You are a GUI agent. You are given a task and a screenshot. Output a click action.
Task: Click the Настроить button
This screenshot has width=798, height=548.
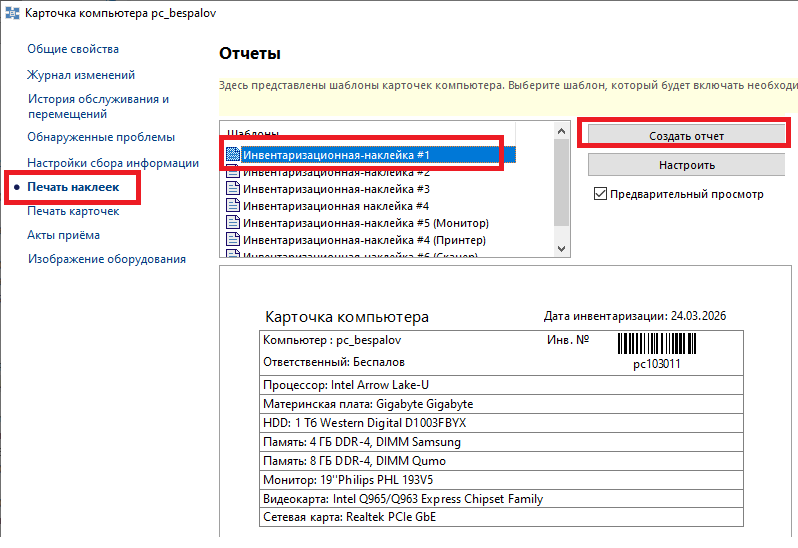[x=686, y=165]
